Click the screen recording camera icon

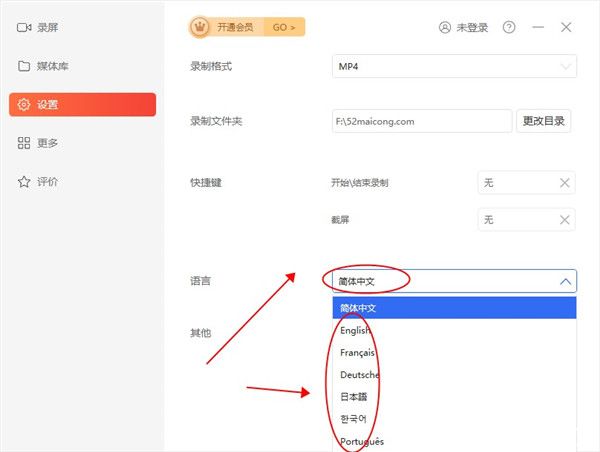[24, 28]
